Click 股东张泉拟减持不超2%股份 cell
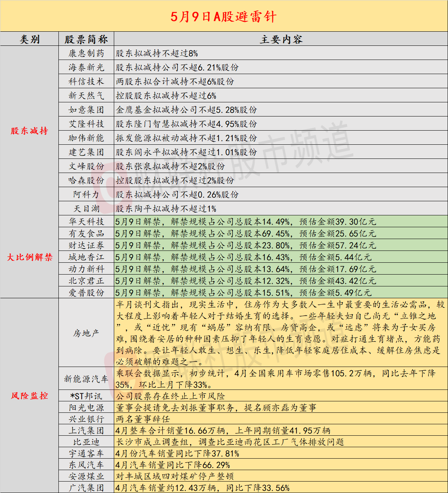This screenshot has height=493, width=448. coord(281,166)
